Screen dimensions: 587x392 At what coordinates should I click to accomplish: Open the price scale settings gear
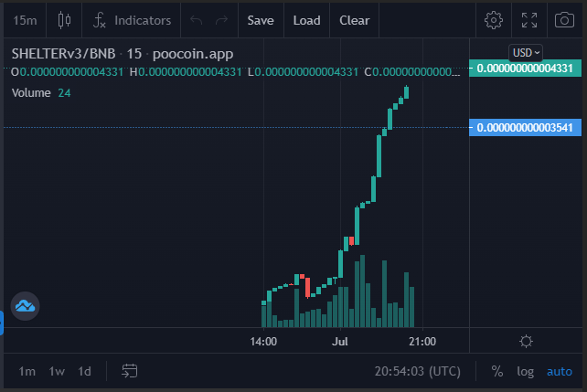coord(526,341)
